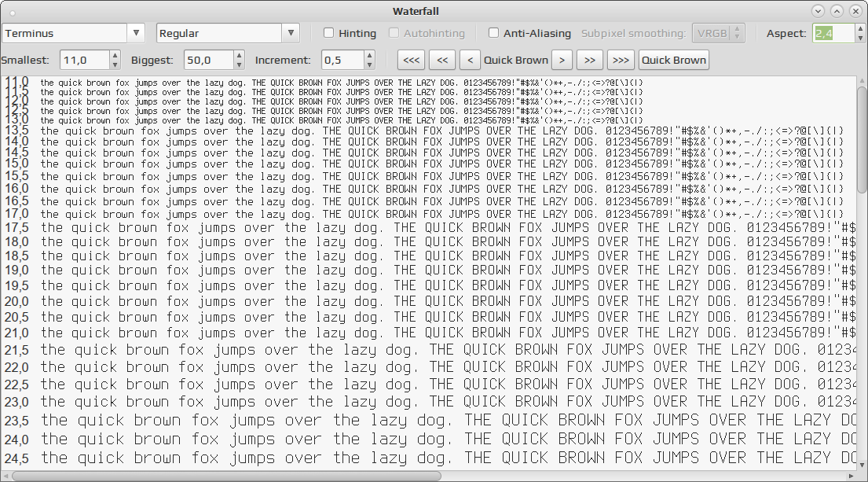Click the 21,5 size label row
The width and height of the screenshot is (868, 482).
pos(16,350)
